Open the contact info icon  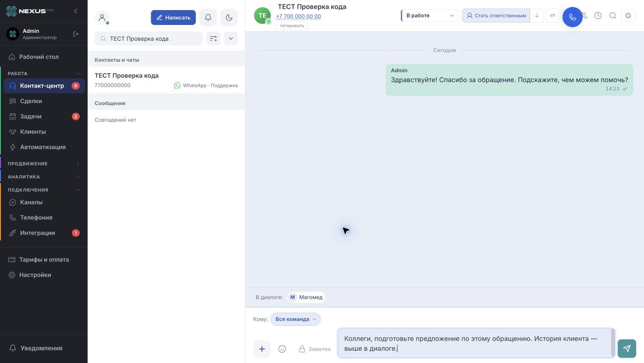click(x=628, y=16)
